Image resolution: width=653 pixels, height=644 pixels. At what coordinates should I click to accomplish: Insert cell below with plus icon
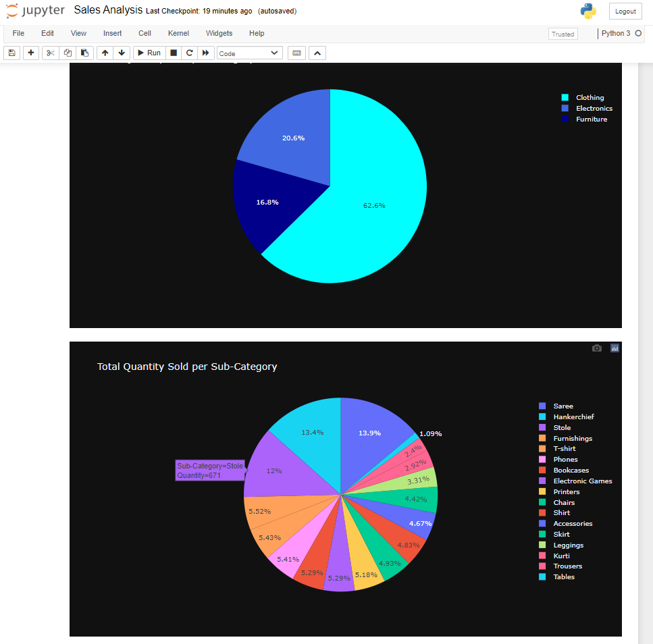[x=31, y=53]
